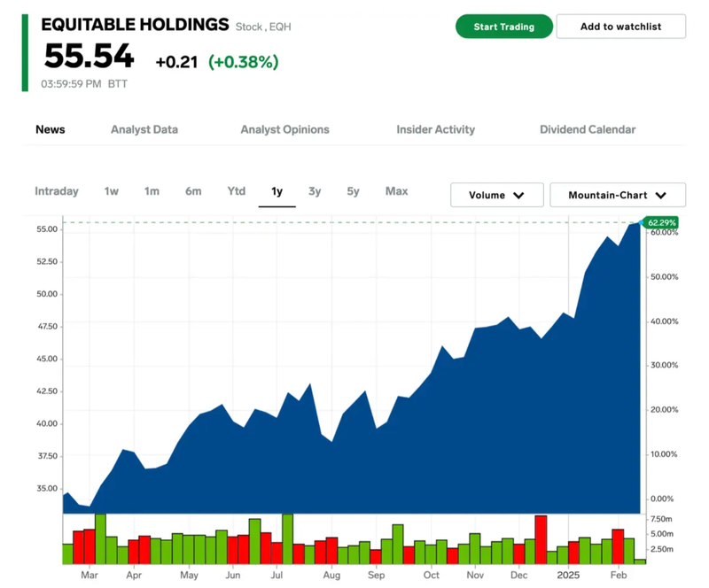The width and height of the screenshot is (709, 588).
Task: Switch to the Analyst Data tab
Action: click(x=144, y=129)
